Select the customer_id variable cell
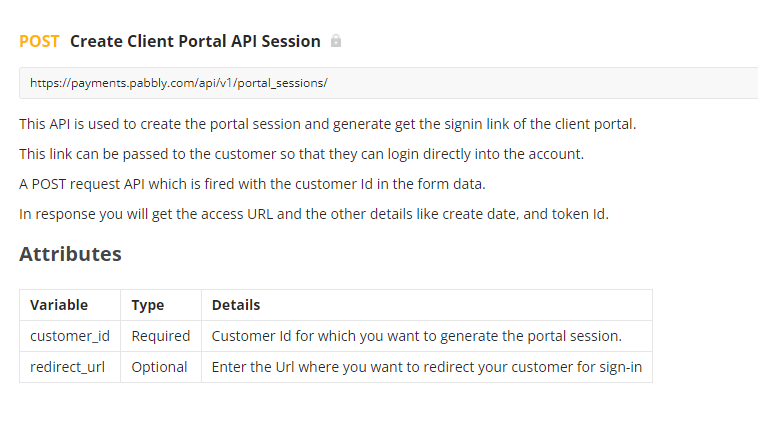758x421 pixels. coord(70,336)
